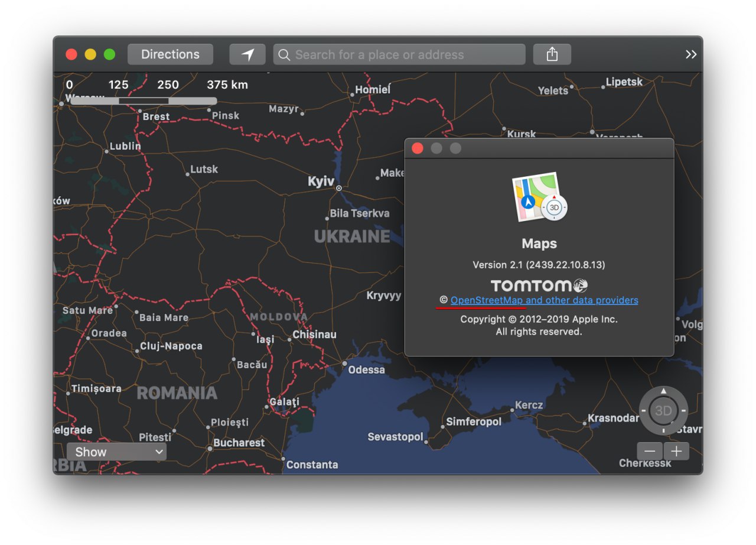Open the Directions panel

(x=170, y=54)
